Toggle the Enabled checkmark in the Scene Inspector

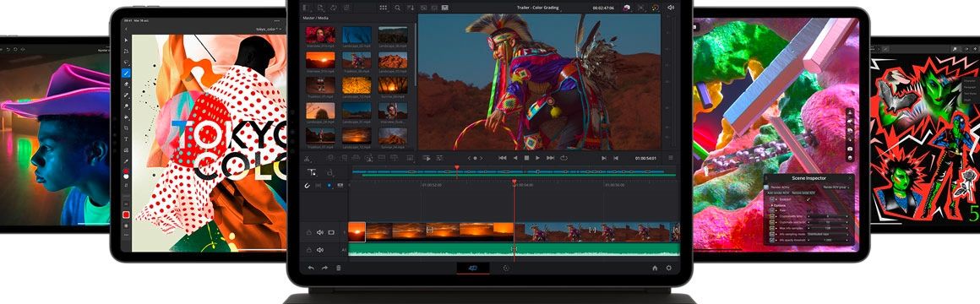click(x=808, y=199)
